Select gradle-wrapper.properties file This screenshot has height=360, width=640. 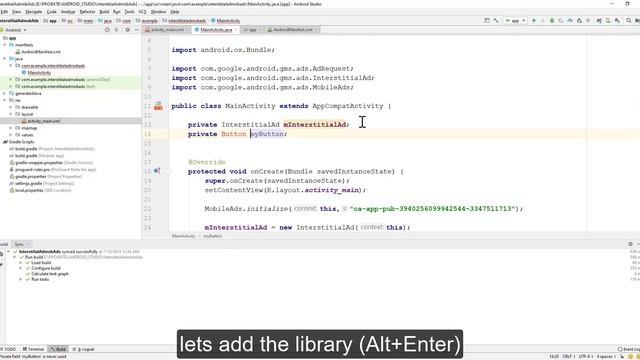39,163
